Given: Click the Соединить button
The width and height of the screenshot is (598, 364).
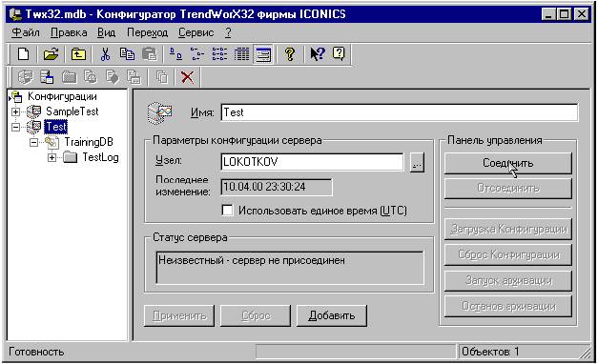Looking at the screenshot, I should click(508, 163).
